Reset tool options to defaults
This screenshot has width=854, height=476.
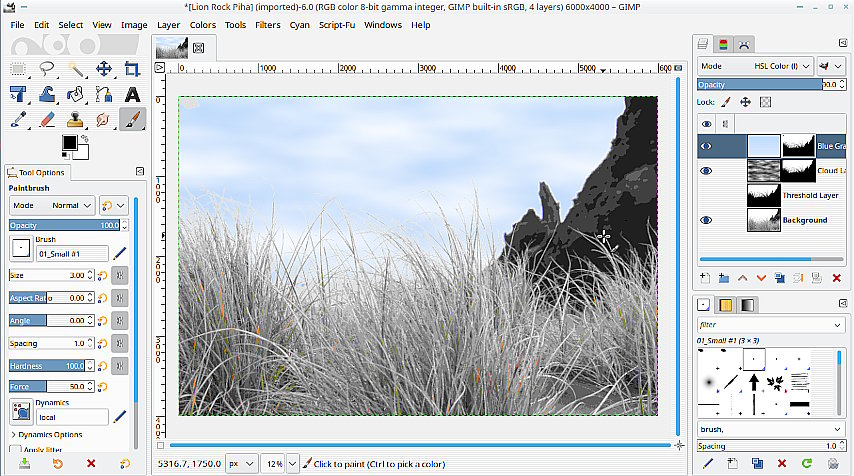click(125, 463)
